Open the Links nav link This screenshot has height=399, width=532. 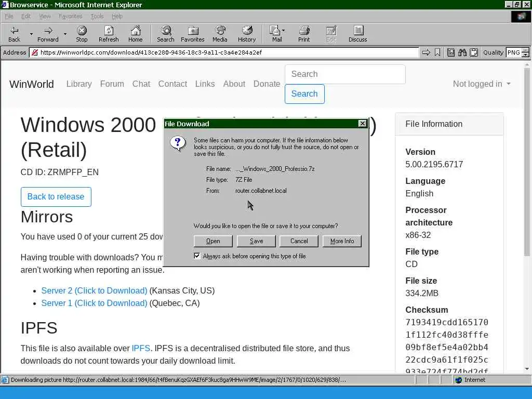[205, 84]
